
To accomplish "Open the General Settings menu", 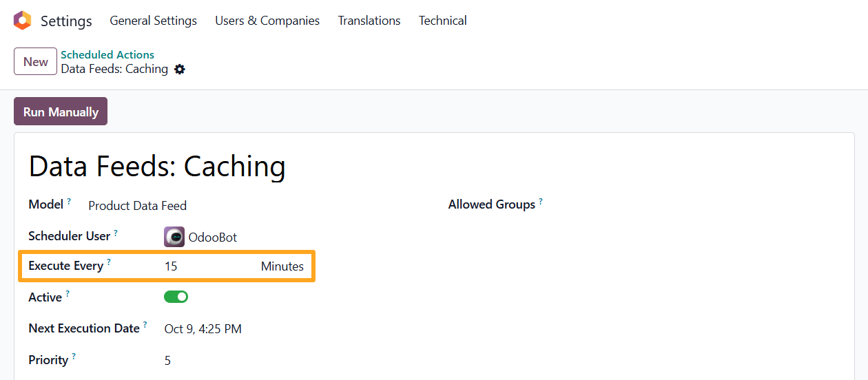I will point(154,21).
